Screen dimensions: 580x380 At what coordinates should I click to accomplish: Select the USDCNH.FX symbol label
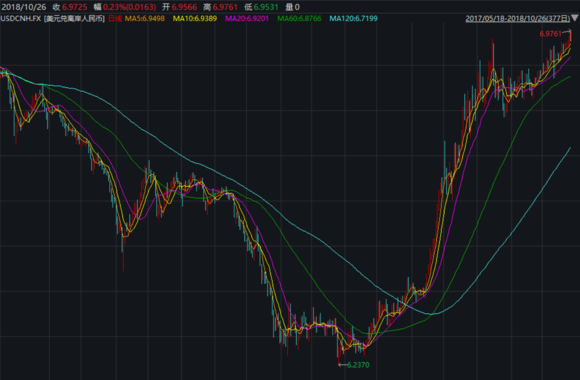(x=21, y=19)
